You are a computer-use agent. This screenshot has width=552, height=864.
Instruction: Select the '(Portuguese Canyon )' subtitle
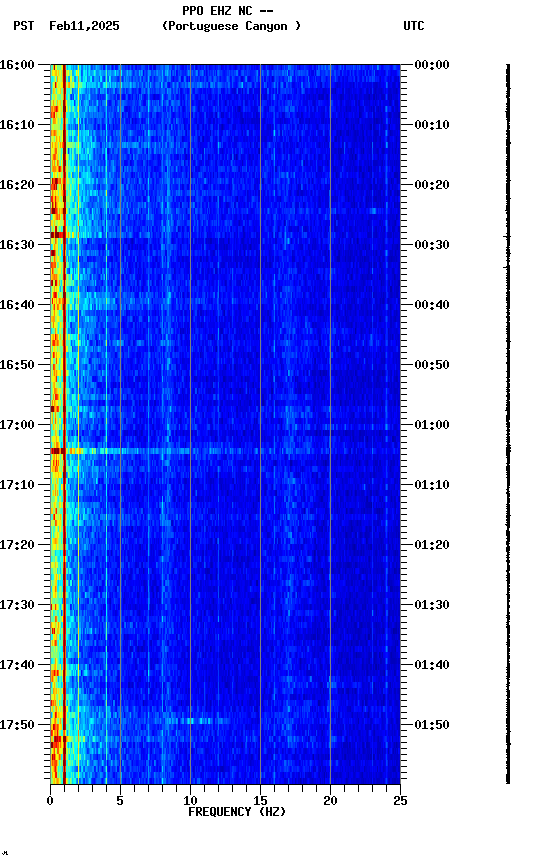[x=231, y=26]
